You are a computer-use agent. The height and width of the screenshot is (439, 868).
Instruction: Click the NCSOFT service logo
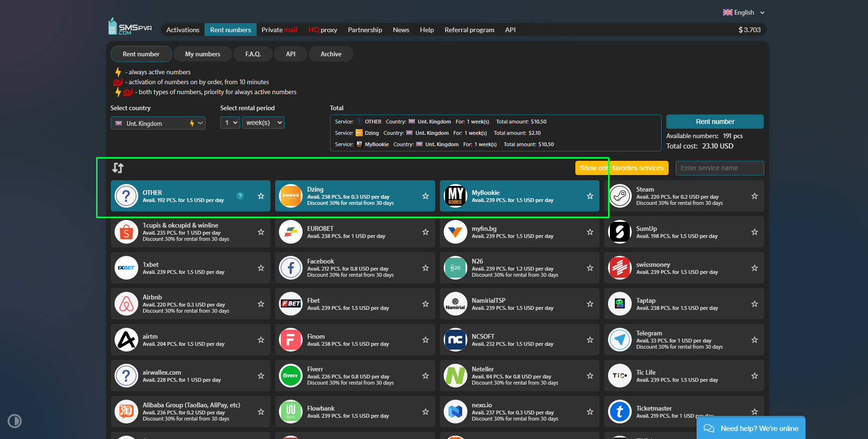(x=456, y=340)
